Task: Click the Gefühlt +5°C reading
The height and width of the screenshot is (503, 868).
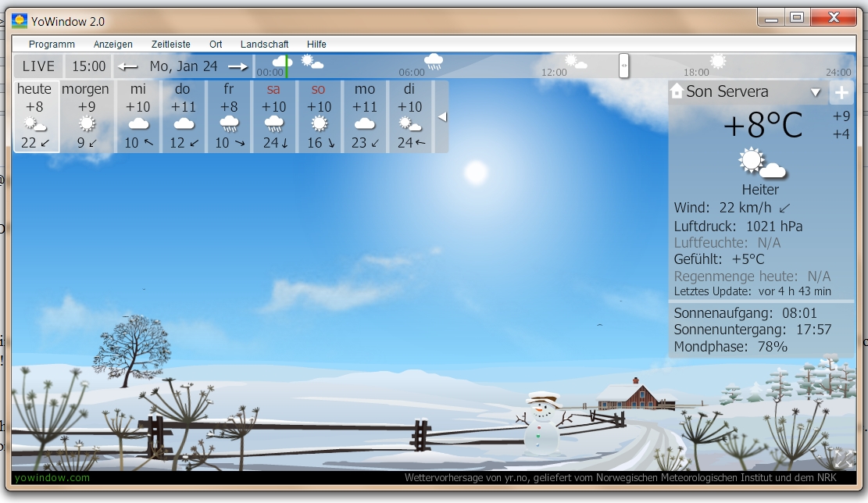Action: coord(719,259)
